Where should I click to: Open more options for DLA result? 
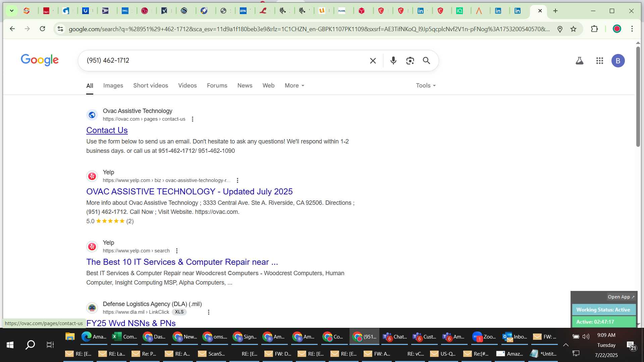209,312
